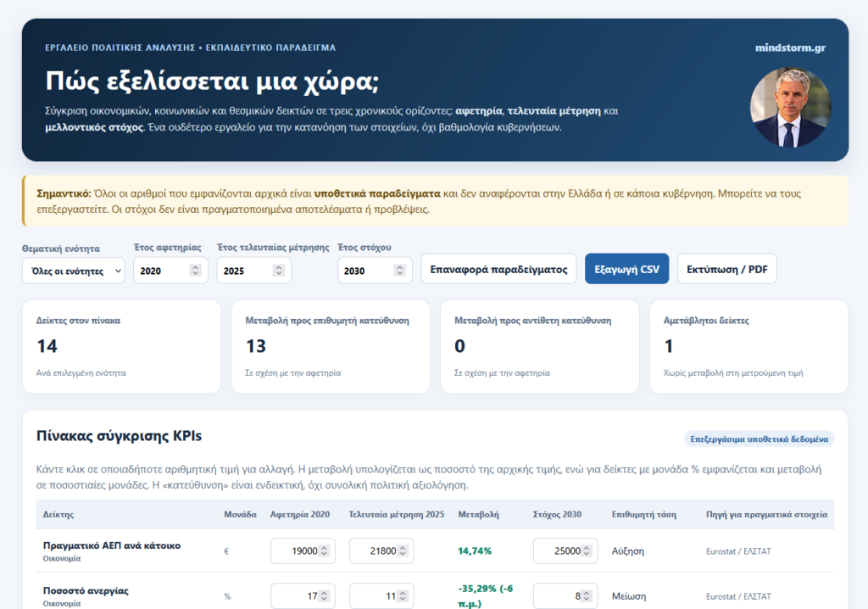Click the Σημαντικό notice banner
This screenshot has height=609, width=868.
tap(435, 201)
